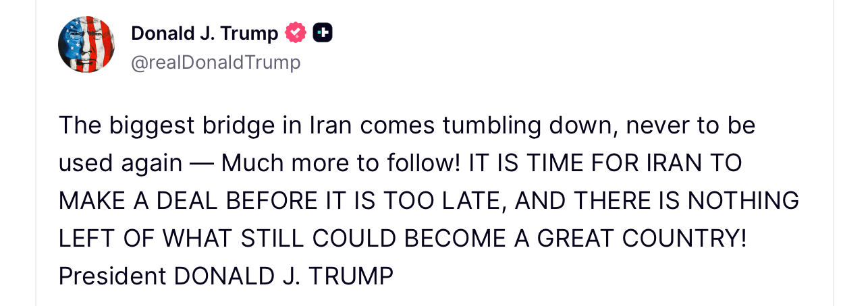Click the word "President" in the signature

(112, 276)
